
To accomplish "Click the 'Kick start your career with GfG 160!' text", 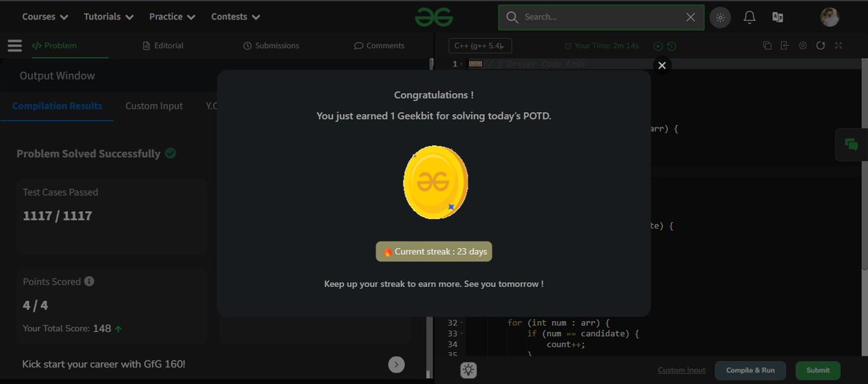I will point(104,364).
